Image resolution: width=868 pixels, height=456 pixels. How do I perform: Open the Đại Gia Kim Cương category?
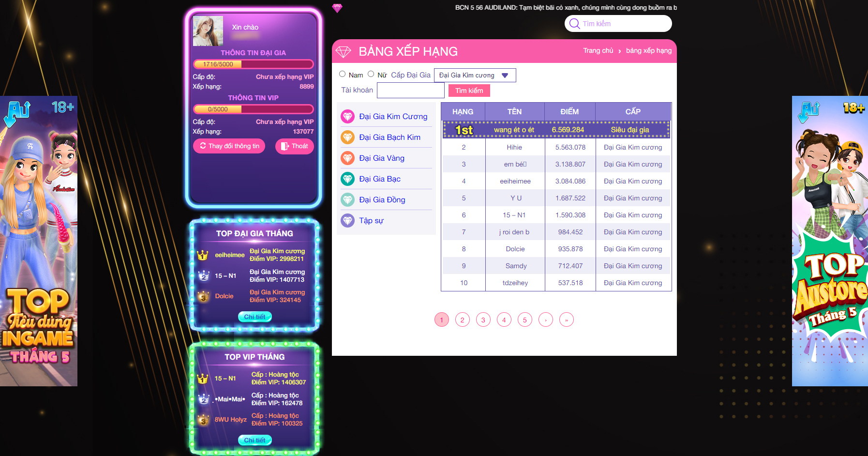click(x=393, y=117)
